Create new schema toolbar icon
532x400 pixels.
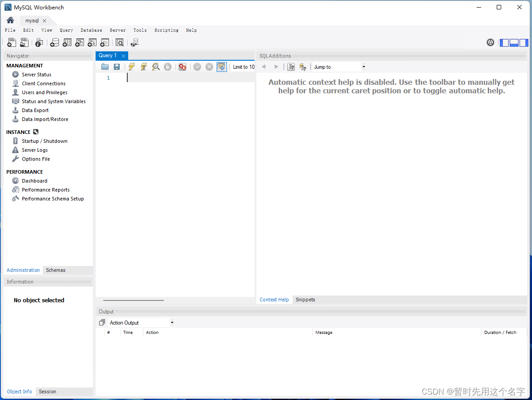click(x=54, y=42)
